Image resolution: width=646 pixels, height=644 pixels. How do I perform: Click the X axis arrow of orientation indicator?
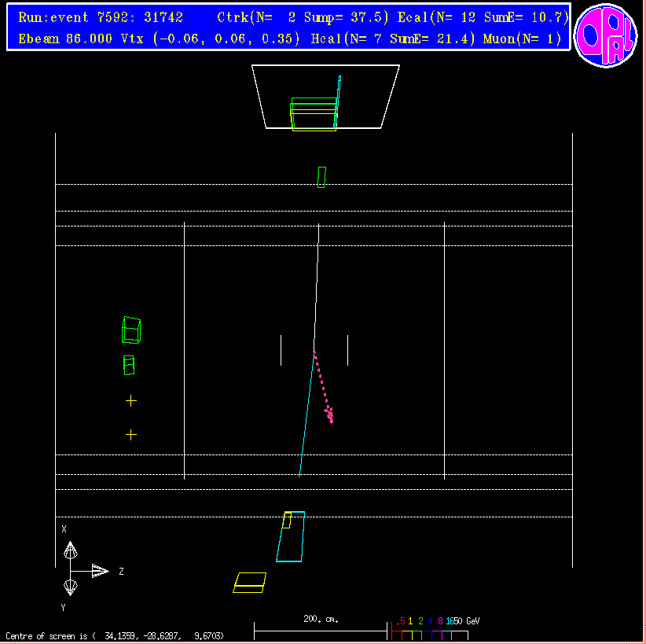[70, 550]
